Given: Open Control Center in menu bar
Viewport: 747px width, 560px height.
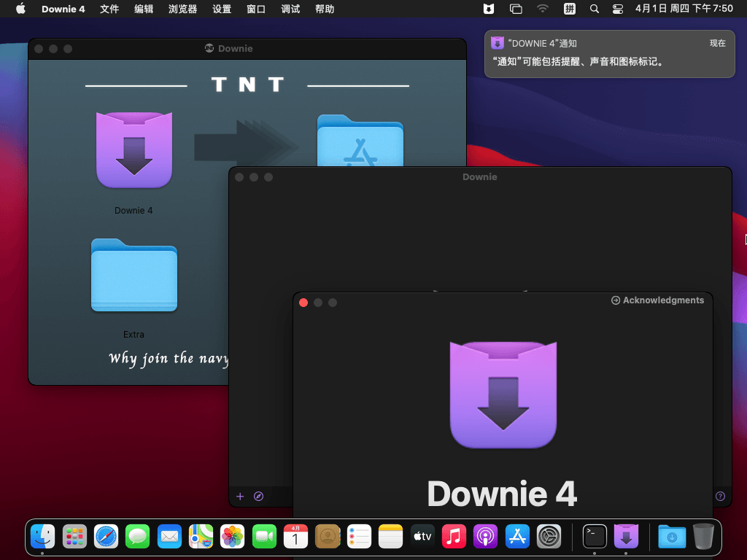Looking at the screenshot, I should pyautogui.click(x=617, y=9).
